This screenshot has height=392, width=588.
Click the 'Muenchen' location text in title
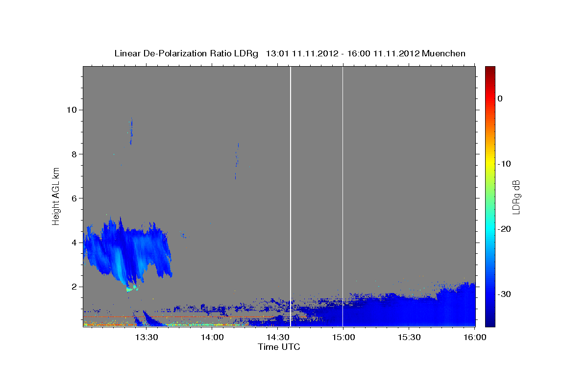(x=444, y=53)
